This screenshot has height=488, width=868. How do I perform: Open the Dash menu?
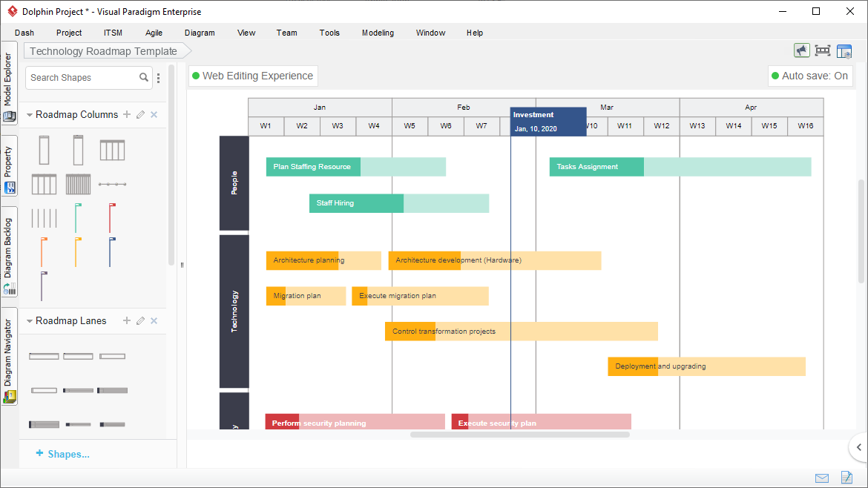click(x=24, y=33)
